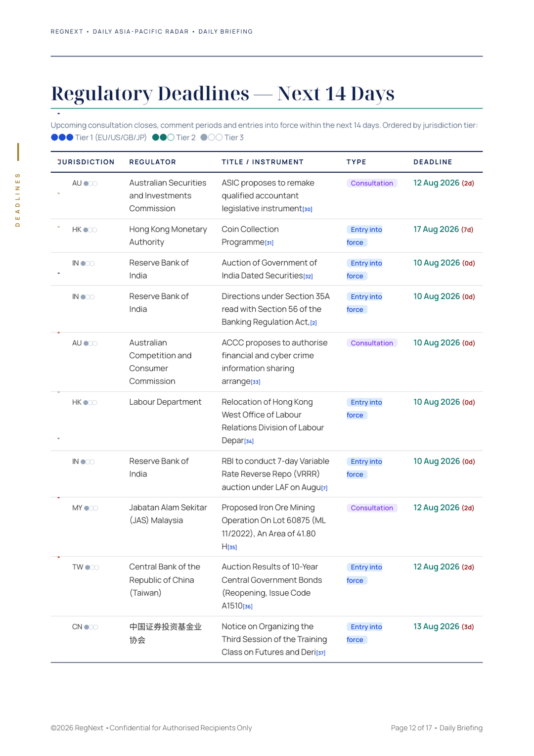Click tier dots beside AU in ASIC row
Viewport: 534px width, 756px height.
90,184
